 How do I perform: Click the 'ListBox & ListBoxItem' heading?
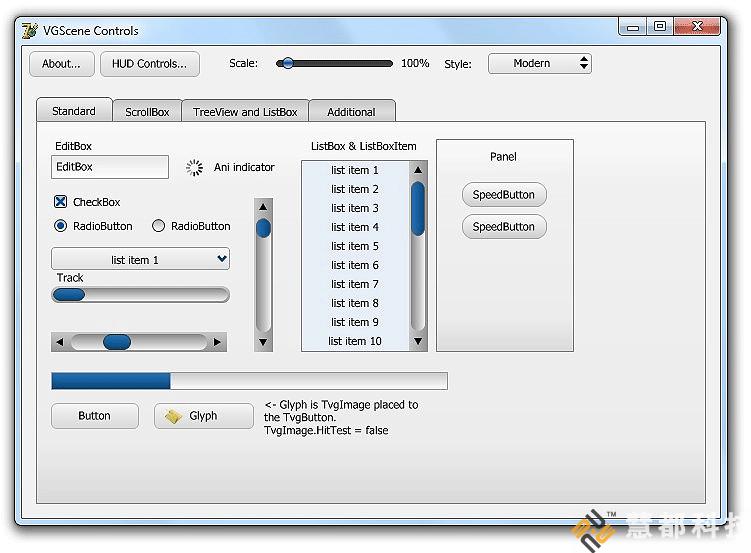[364, 146]
